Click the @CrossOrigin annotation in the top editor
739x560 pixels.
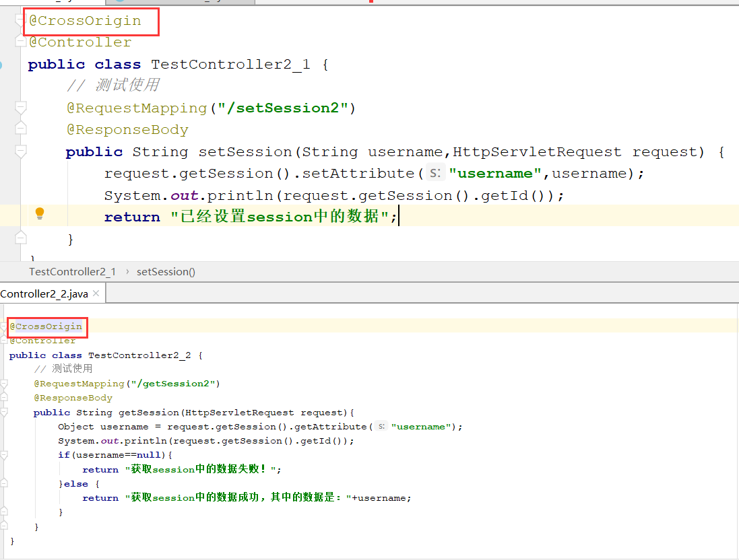coord(86,21)
